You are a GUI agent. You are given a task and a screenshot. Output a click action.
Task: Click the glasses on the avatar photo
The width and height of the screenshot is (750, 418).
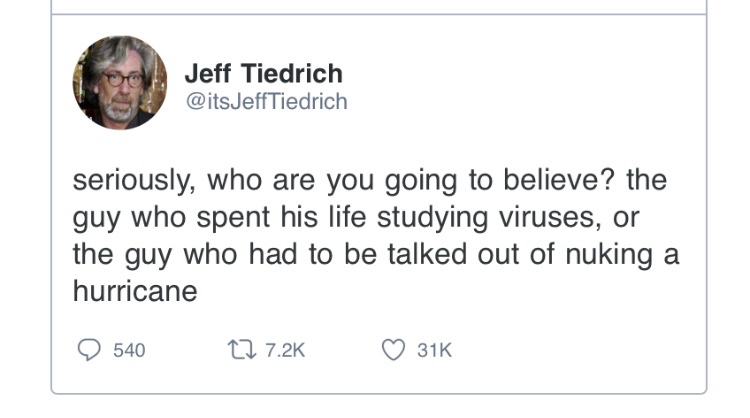(x=119, y=78)
